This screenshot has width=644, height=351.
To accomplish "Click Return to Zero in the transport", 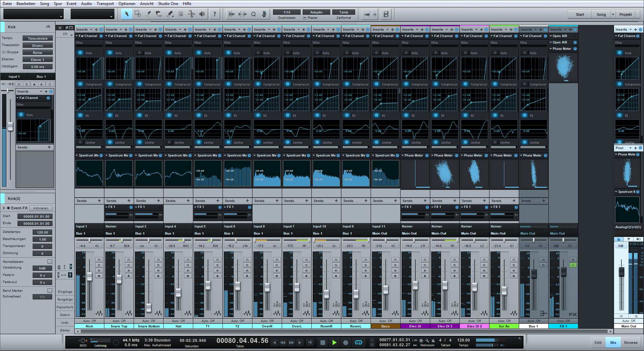I will tap(310, 343).
